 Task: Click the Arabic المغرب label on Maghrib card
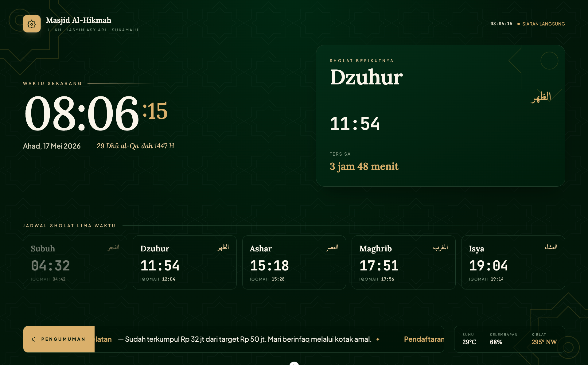[x=441, y=247]
